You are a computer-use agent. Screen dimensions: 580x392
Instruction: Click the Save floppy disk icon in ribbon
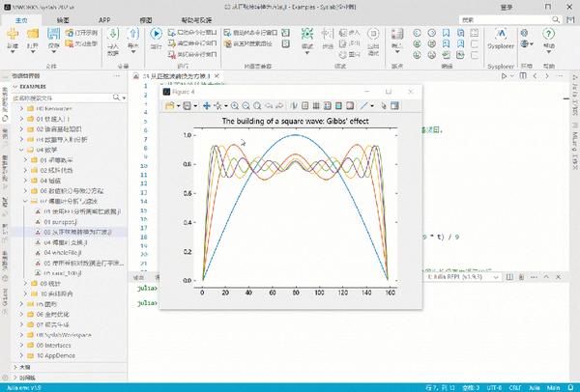pyautogui.click(x=53, y=34)
